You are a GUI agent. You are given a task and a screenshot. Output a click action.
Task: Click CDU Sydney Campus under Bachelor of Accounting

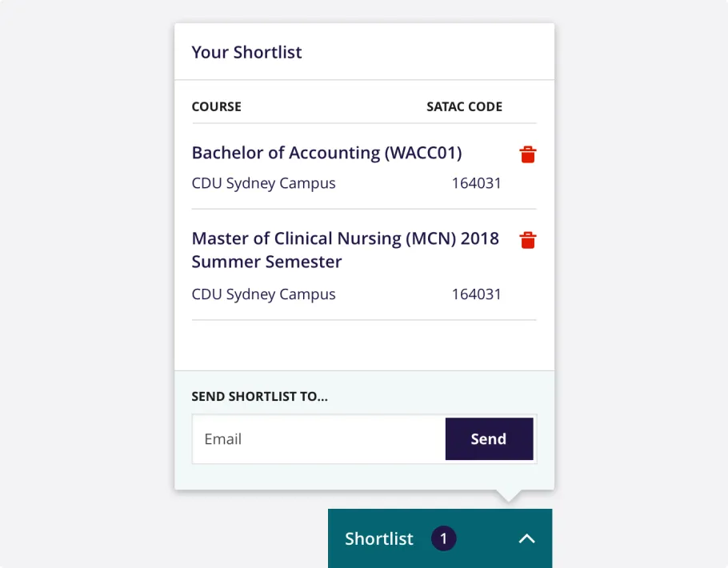(x=263, y=183)
